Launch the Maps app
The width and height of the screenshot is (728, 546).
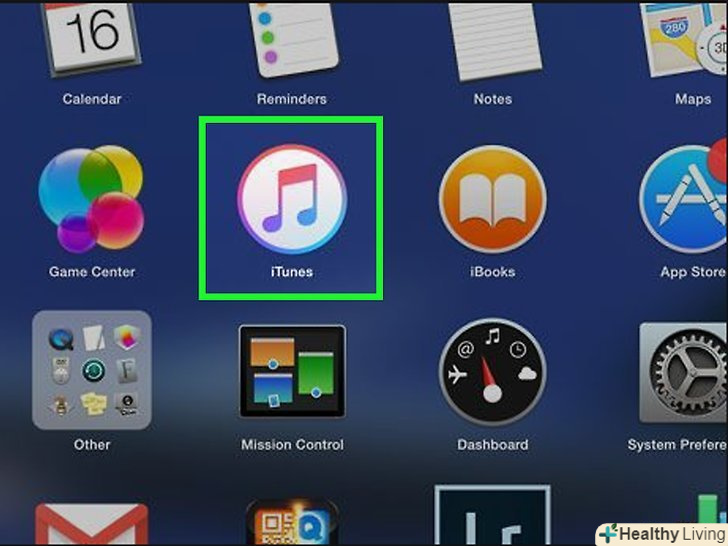[684, 39]
